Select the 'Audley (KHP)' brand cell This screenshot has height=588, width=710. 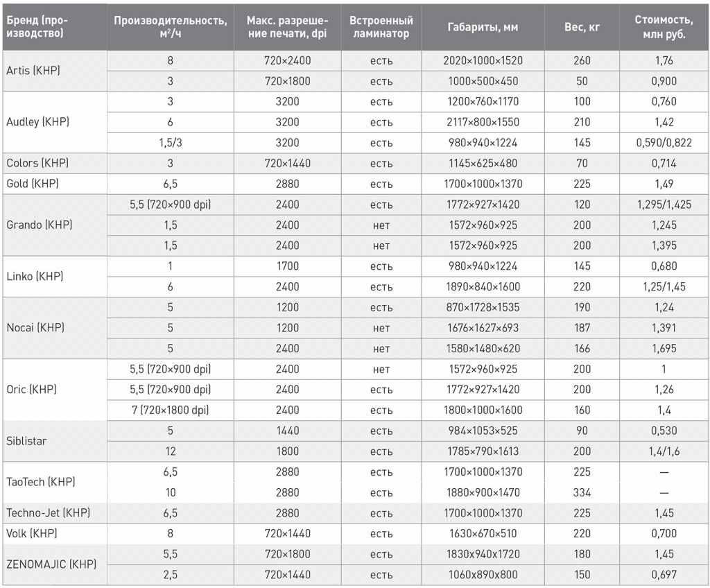click(x=54, y=122)
